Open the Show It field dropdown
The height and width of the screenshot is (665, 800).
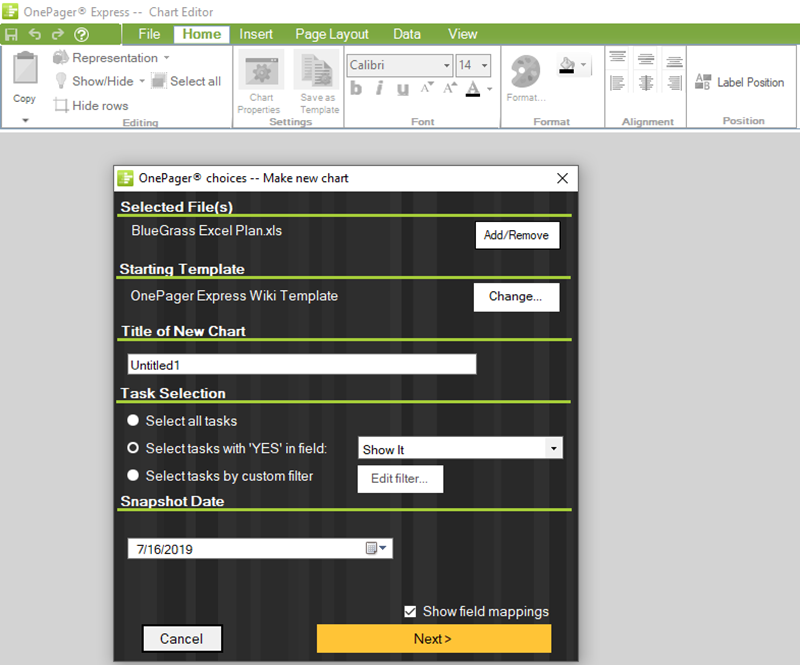[x=554, y=448]
